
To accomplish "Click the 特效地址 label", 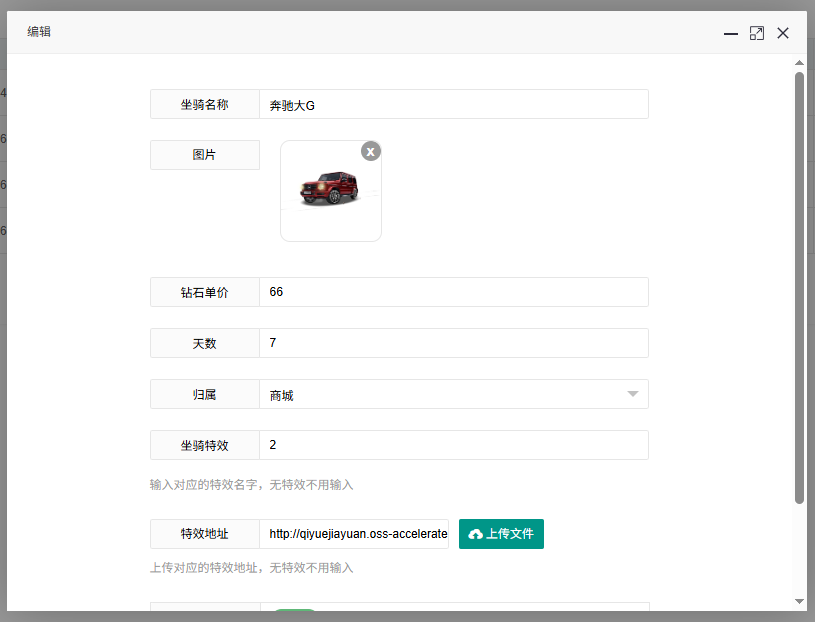I will tap(204, 534).
